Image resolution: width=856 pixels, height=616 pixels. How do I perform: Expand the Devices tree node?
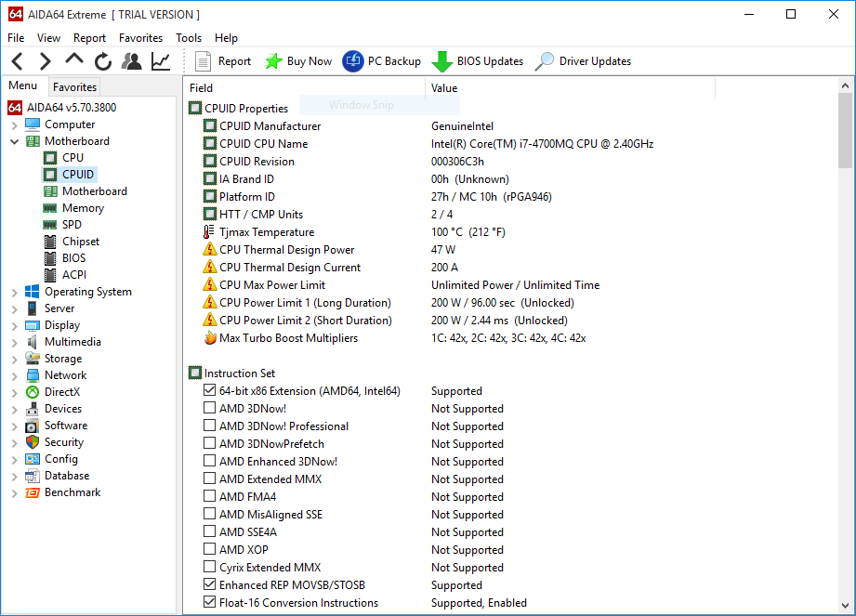tap(14, 410)
